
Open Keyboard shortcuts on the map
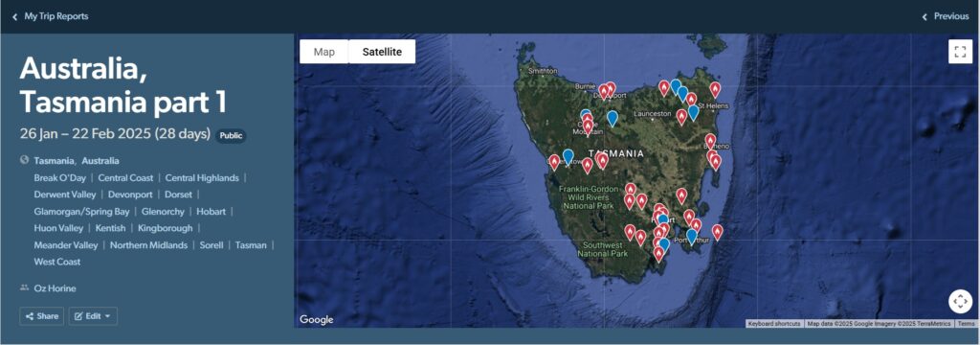774,324
